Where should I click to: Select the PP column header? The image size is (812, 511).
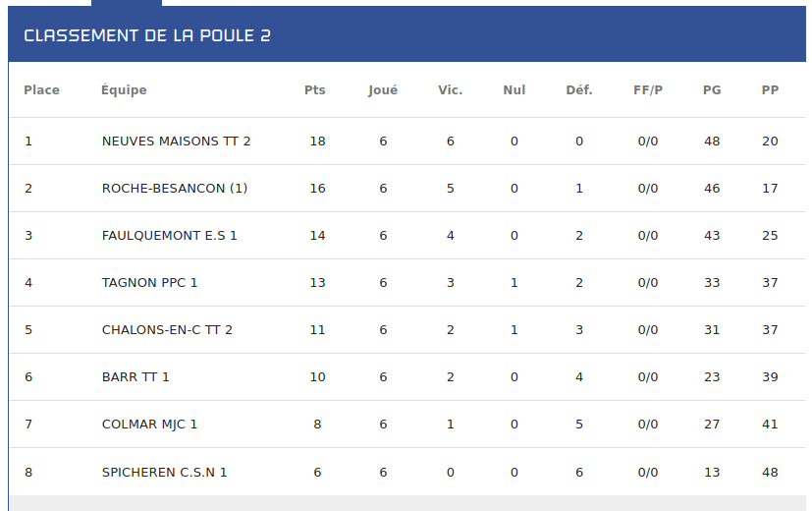point(770,90)
